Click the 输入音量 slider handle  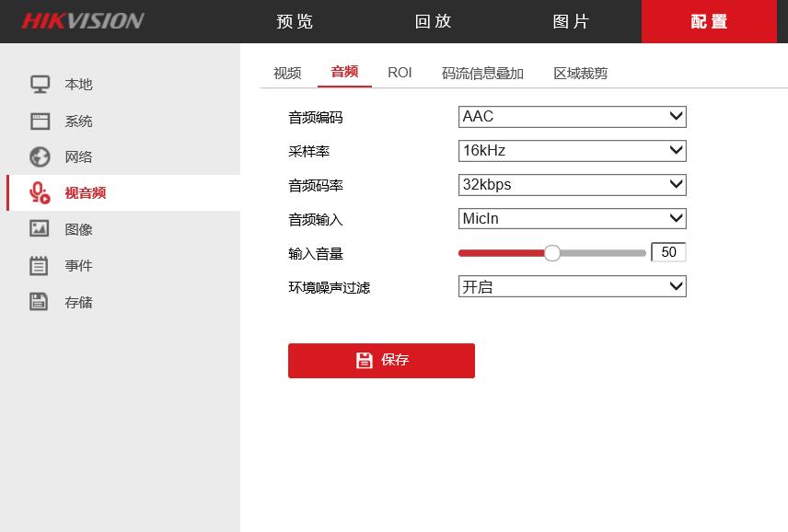(552, 253)
